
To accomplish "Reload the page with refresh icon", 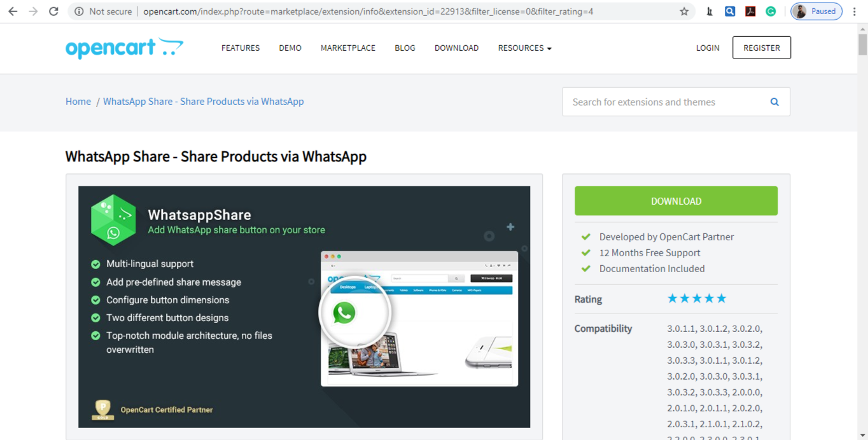I will coord(53,11).
